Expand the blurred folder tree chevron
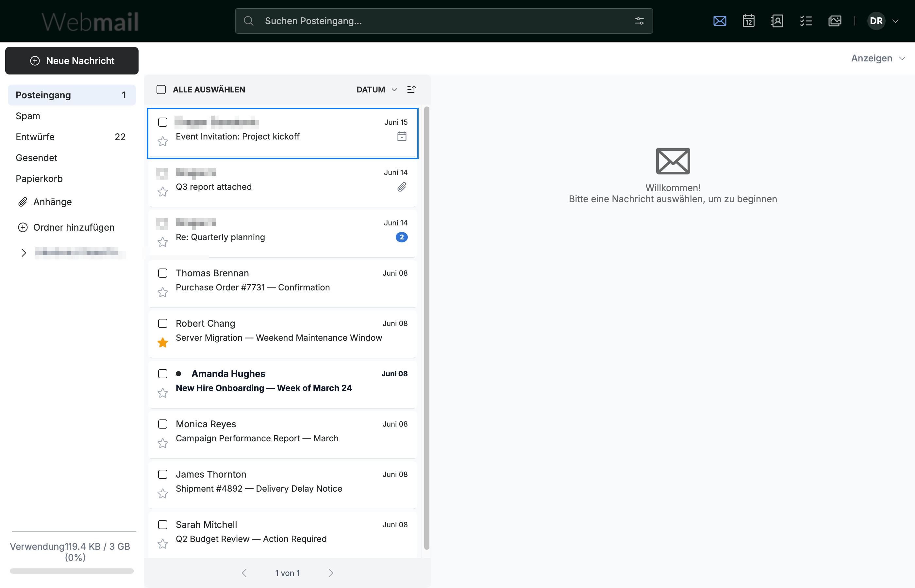 pyautogui.click(x=24, y=253)
